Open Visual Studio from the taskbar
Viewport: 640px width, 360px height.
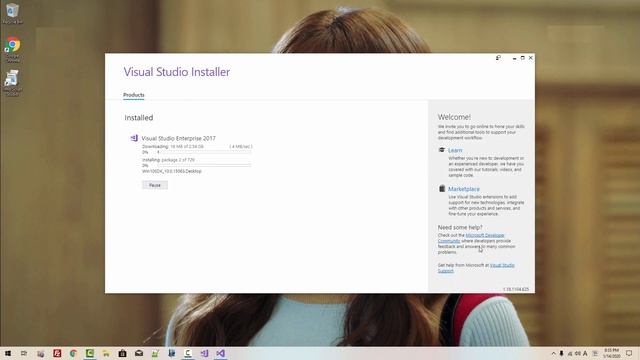(220, 353)
